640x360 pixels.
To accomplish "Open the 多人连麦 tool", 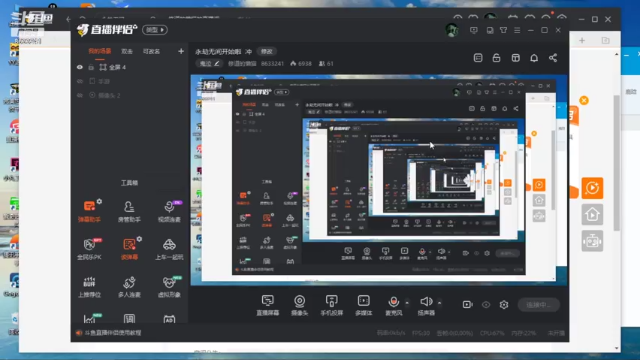I will click(129, 286).
